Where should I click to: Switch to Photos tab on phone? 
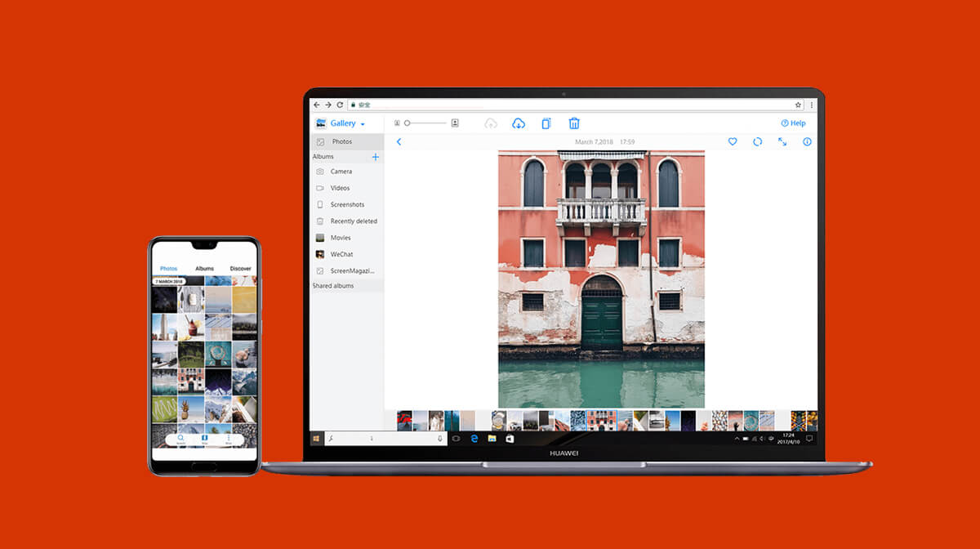tap(169, 269)
